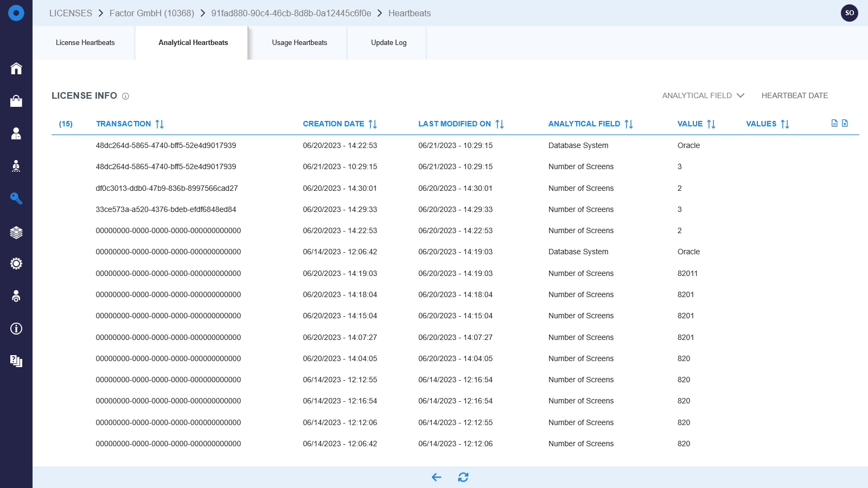Click the help pages icon in sidebar
This screenshot has width=868, height=488.
[16, 361]
